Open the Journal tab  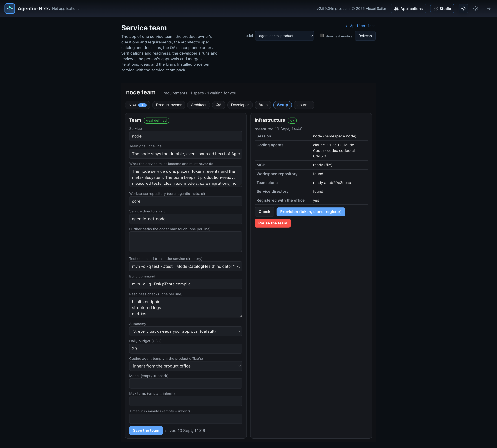304,105
